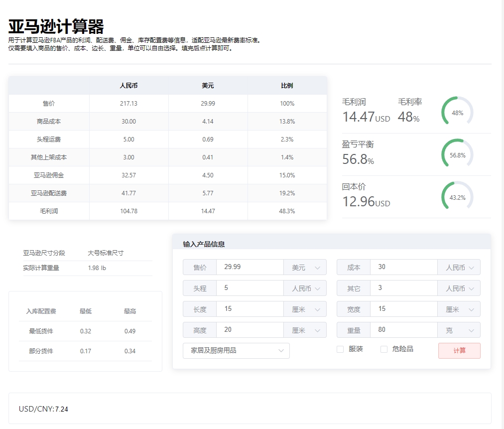Image resolution: width=504 pixels, height=429 pixels.
Task: Click the 亚马逊计算器 page title
Action: pos(56,26)
